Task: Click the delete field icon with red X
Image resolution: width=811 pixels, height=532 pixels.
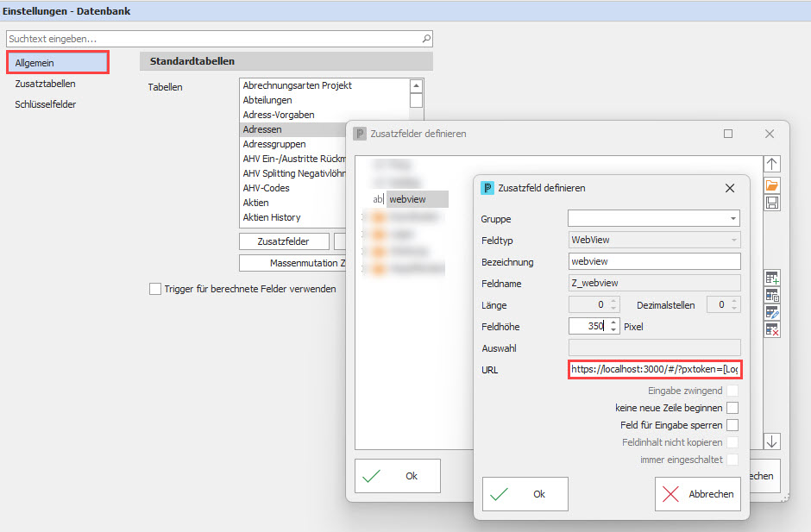Action: 772,329
